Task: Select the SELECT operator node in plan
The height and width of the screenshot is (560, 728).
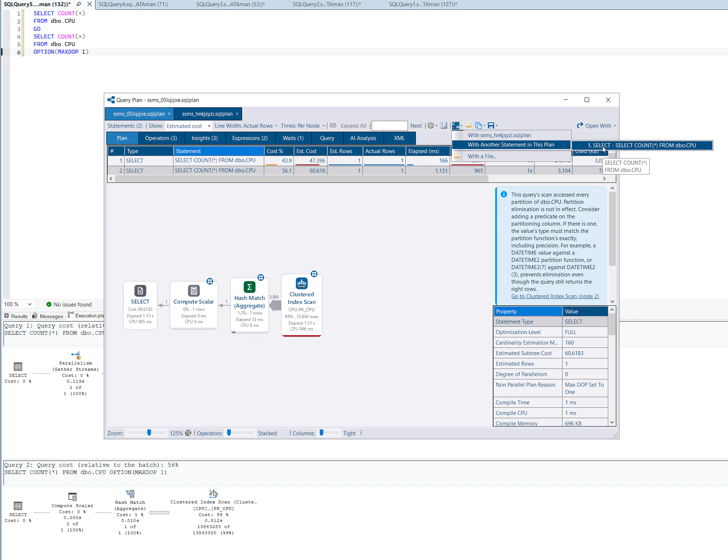Action: click(140, 305)
